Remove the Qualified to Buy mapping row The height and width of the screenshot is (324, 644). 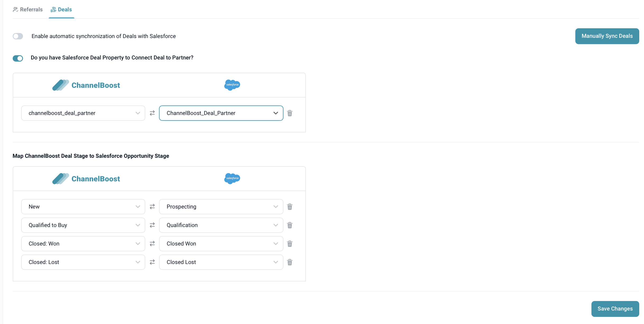click(x=290, y=225)
